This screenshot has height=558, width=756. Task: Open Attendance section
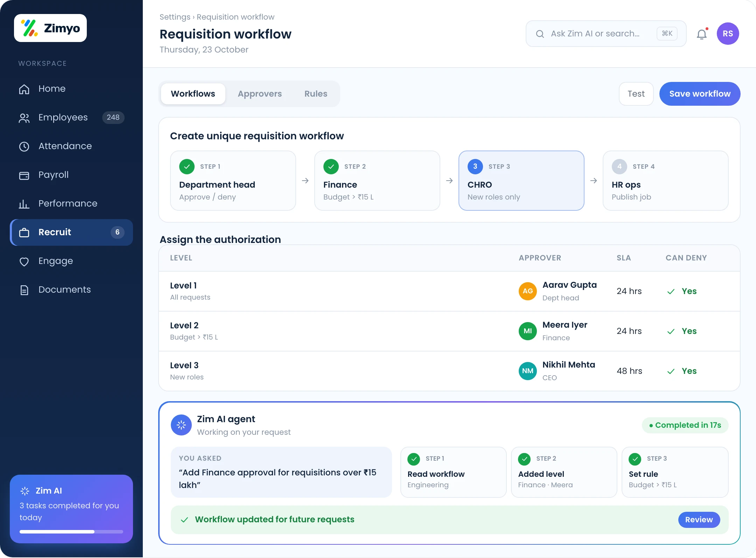pyautogui.click(x=71, y=146)
